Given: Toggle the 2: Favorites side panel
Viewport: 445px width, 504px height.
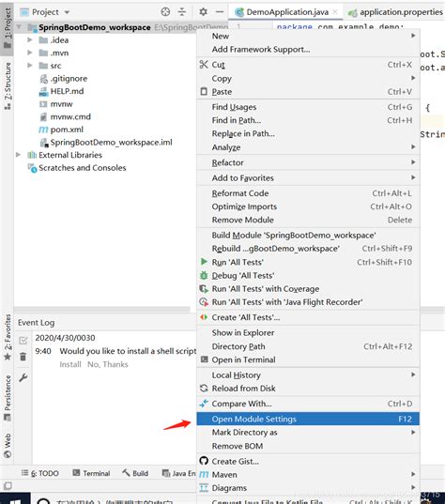Looking at the screenshot, I should click(8, 337).
